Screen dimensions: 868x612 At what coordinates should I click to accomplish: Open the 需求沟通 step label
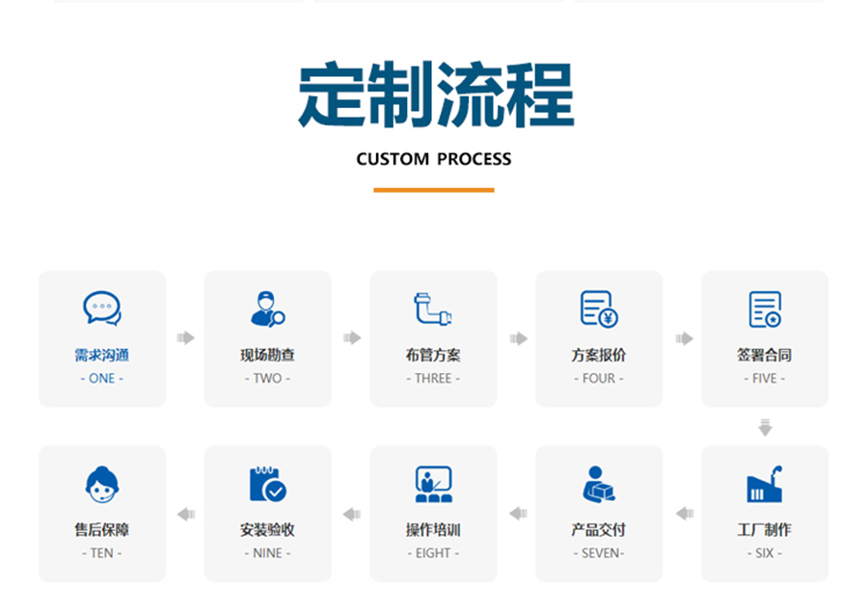(x=102, y=355)
